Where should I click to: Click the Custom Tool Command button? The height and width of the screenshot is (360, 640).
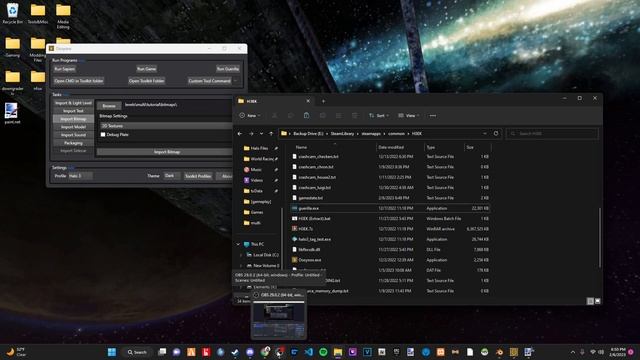click(209, 81)
